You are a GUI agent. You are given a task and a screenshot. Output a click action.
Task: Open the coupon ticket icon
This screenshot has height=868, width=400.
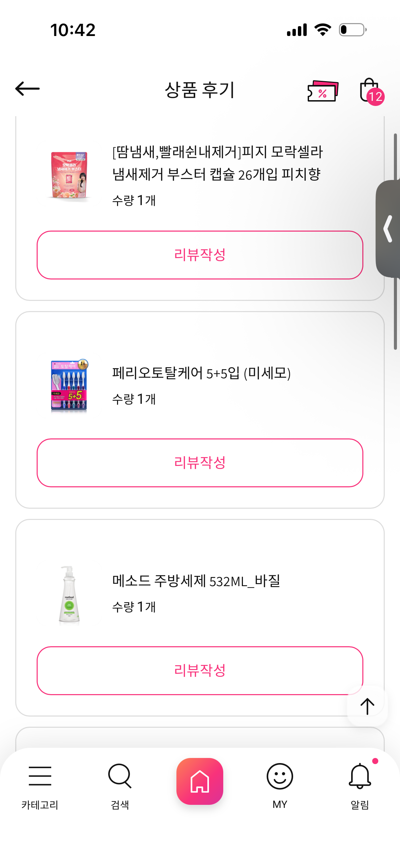322,91
